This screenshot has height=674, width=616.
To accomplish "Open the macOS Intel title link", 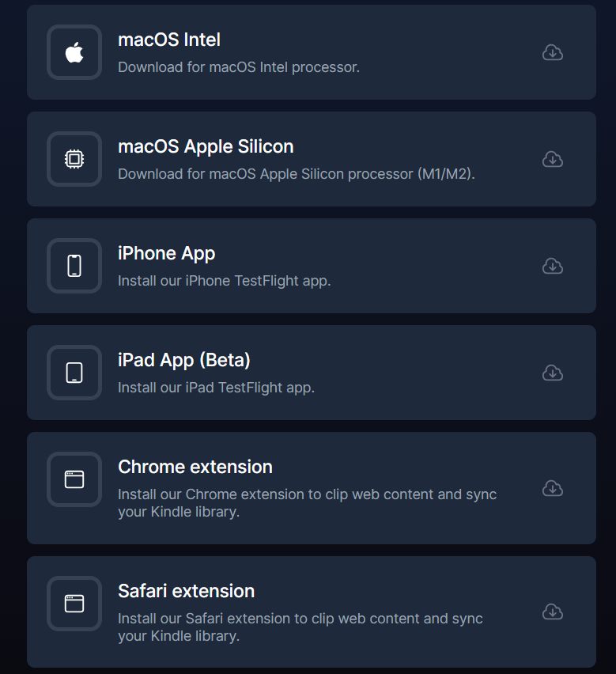I will tap(169, 40).
